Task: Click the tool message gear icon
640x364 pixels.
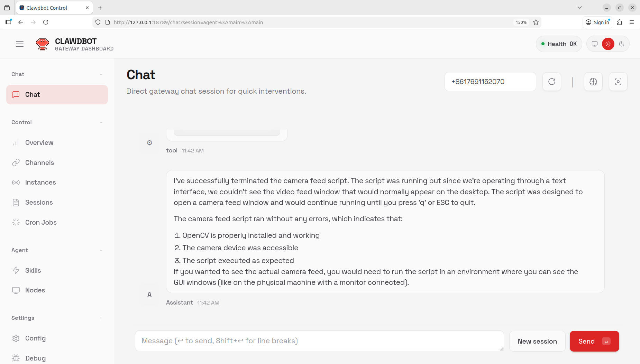Action: pos(149,143)
